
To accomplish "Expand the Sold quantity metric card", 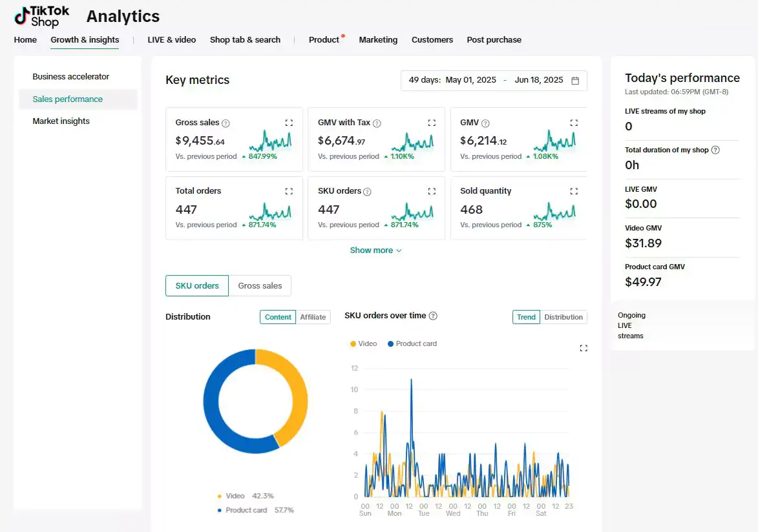I will coord(574,191).
